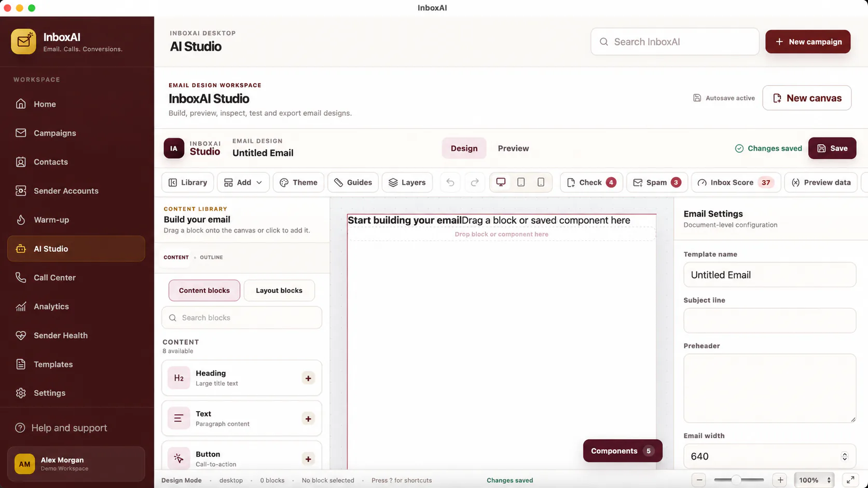
Task: Open Spam report with 3 issues
Action: [x=657, y=182]
